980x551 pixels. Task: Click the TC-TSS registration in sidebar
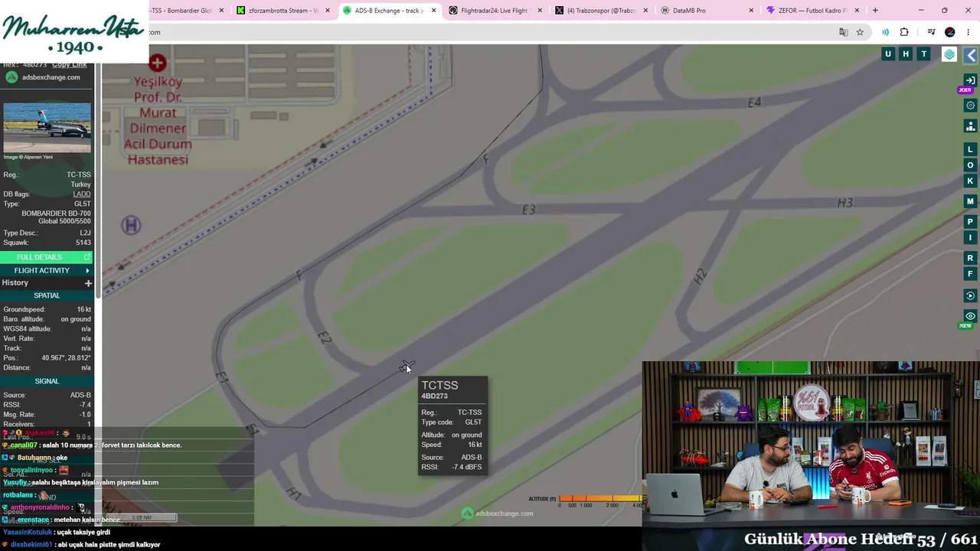point(78,175)
